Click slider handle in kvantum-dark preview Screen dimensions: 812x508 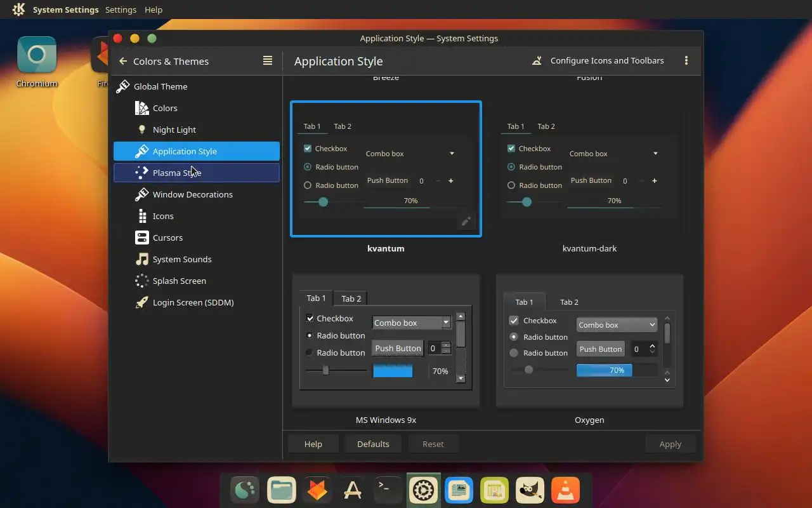point(527,202)
